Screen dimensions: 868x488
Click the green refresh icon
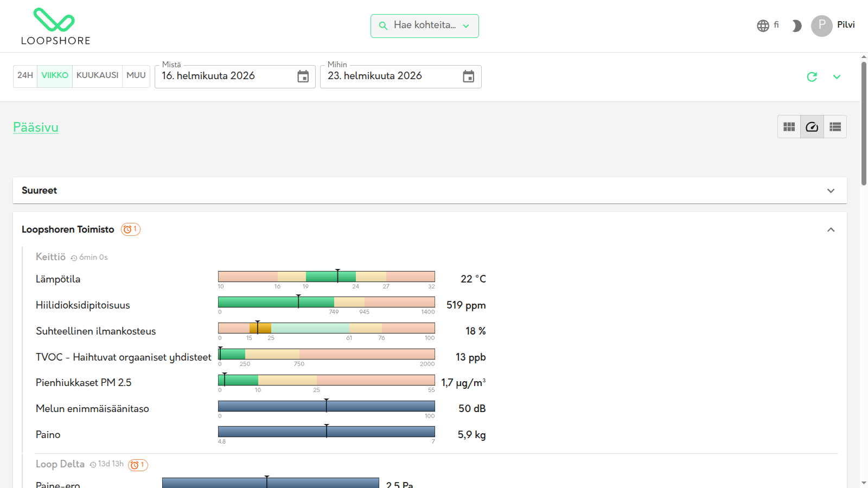[812, 77]
